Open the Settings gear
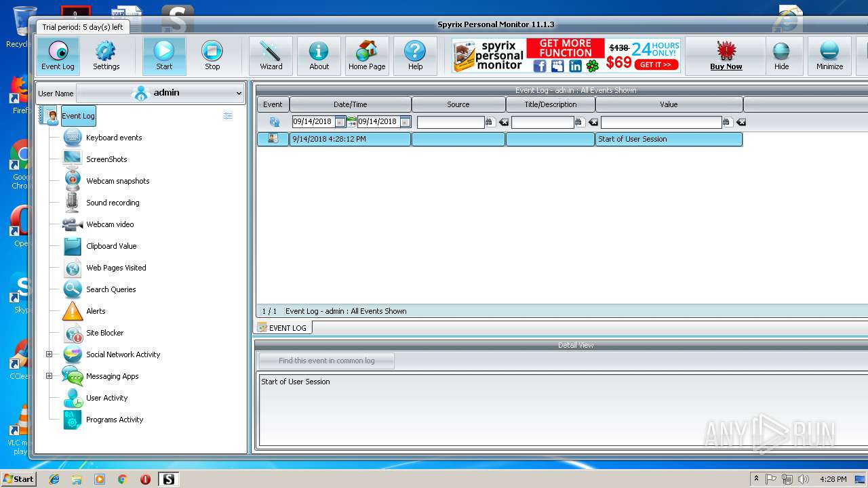This screenshot has width=868, height=488. coord(106,56)
